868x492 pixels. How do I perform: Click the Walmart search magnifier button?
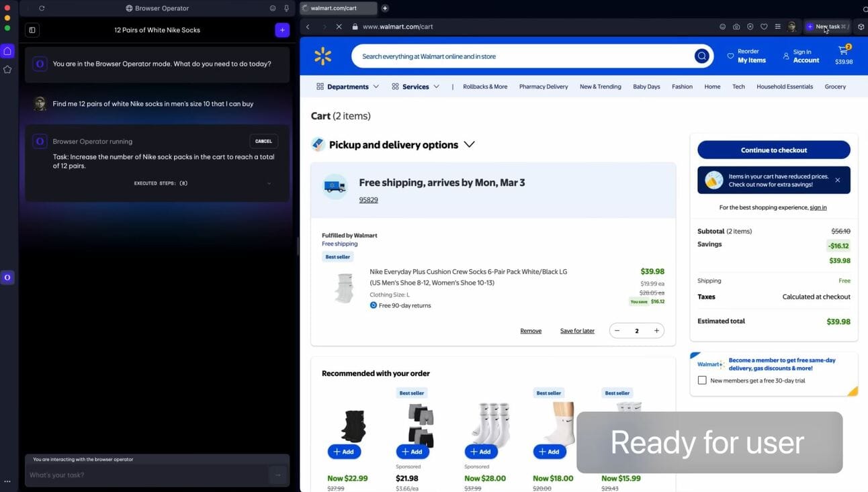[x=701, y=56]
